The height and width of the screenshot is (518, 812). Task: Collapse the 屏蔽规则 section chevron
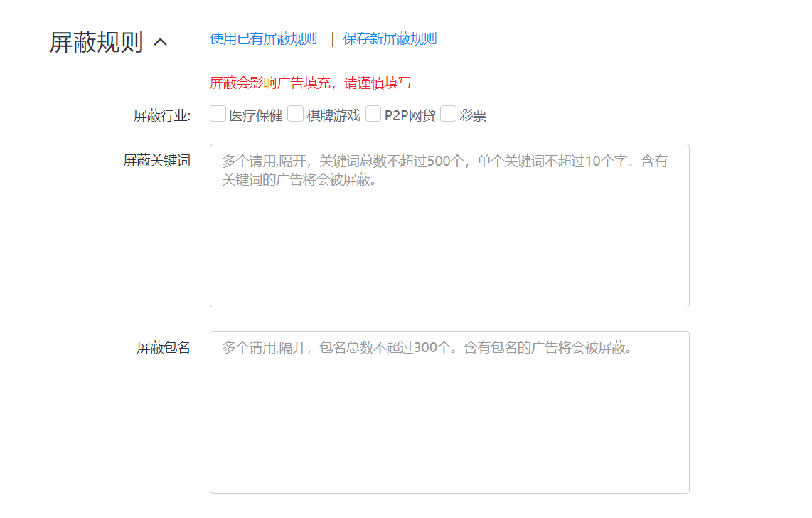(161, 43)
